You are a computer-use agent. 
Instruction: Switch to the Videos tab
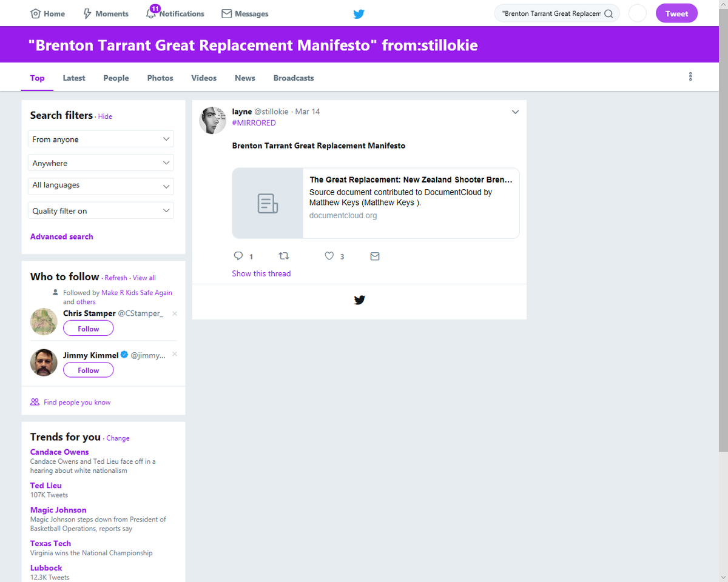pyautogui.click(x=204, y=78)
